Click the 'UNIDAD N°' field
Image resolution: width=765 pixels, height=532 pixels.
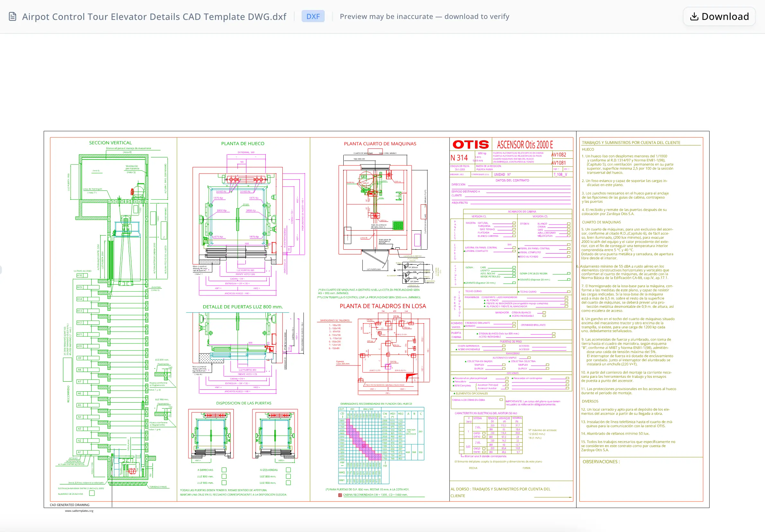click(502, 174)
